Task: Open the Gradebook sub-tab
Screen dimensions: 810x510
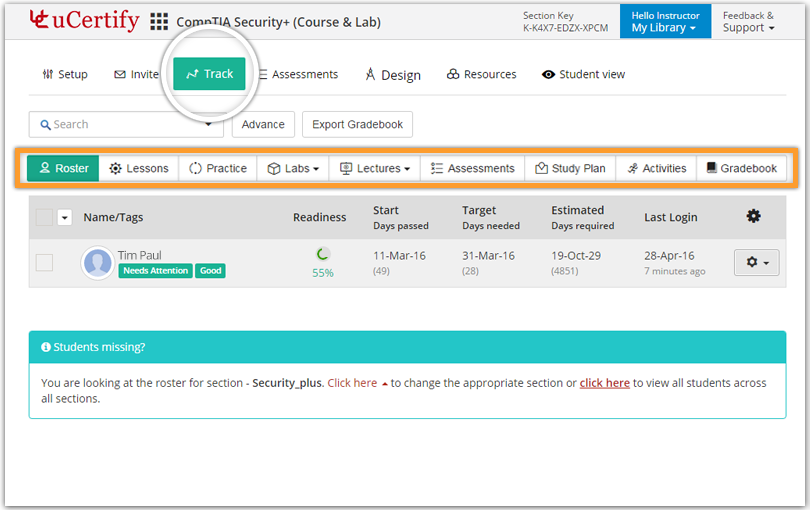Action: (x=741, y=168)
